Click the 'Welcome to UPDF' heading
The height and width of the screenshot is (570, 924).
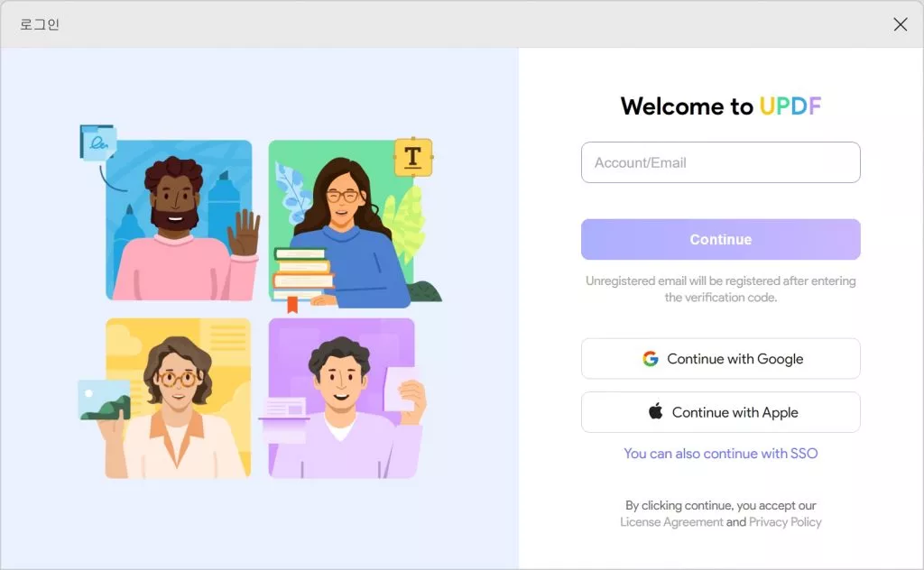point(720,106)
